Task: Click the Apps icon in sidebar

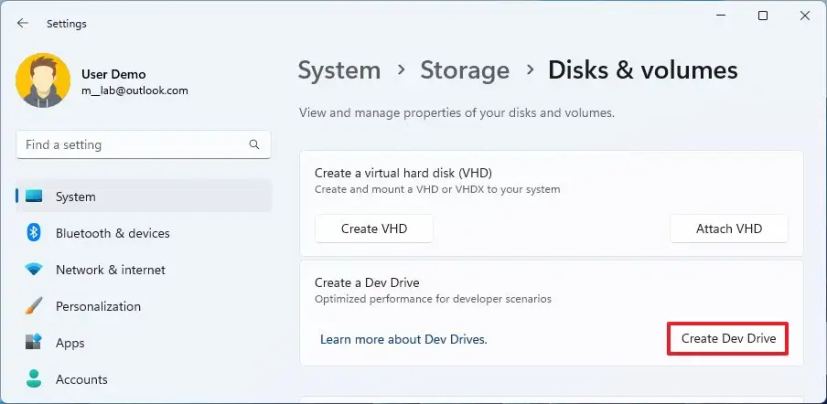Action: point(33,342)
